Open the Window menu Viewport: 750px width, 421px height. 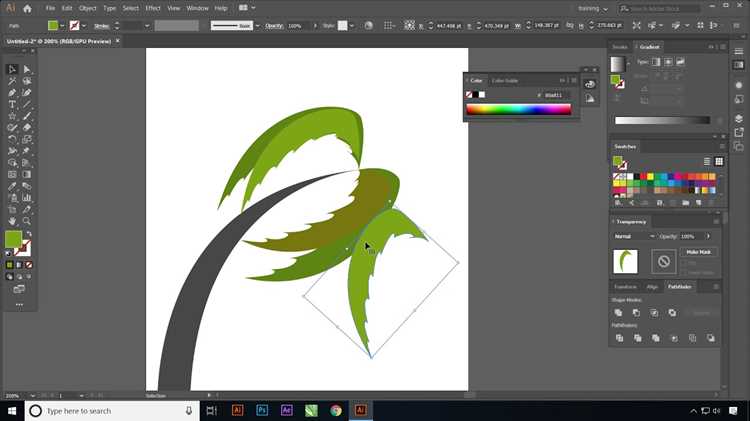pos(197,8)
